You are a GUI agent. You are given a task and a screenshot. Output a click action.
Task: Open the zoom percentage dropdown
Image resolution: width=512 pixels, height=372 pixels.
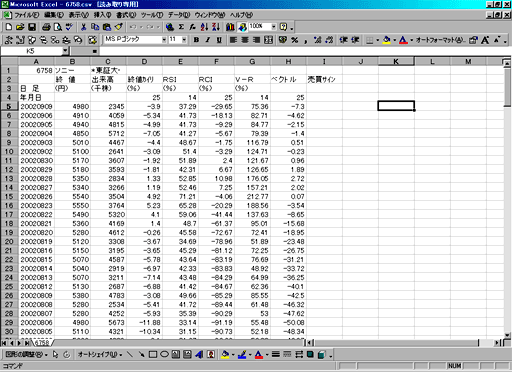pos(274,27)
